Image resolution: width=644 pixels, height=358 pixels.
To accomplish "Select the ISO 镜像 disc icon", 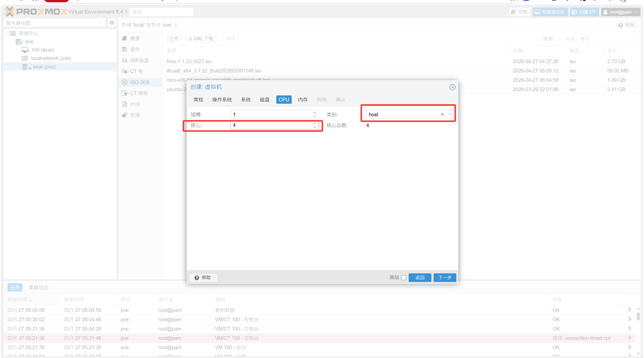I will (x=125, y=82).
